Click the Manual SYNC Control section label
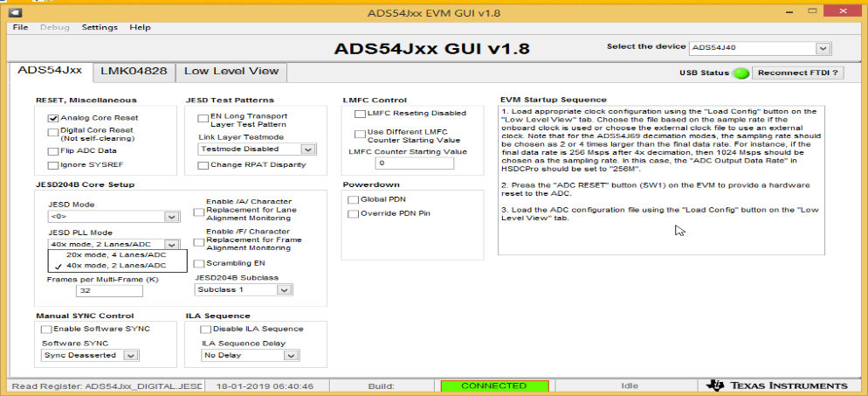 (x=85, y=316)
